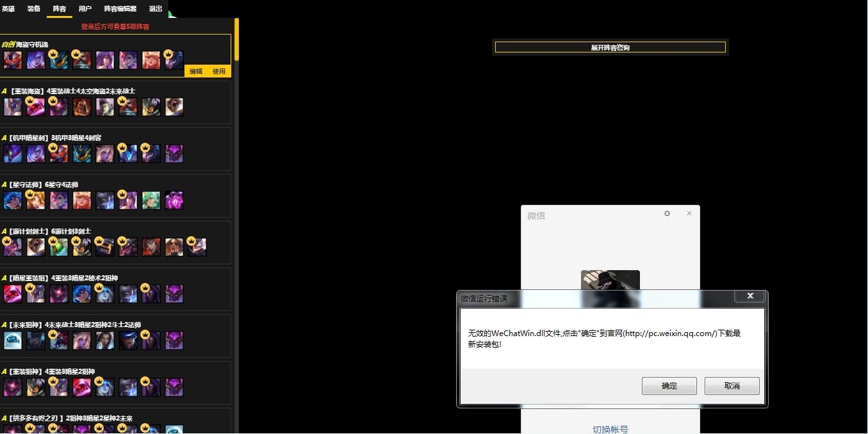
Task: Click the third green champion in 源计划剑士 row
Action: pyautogui.click(x=59, y=247)
